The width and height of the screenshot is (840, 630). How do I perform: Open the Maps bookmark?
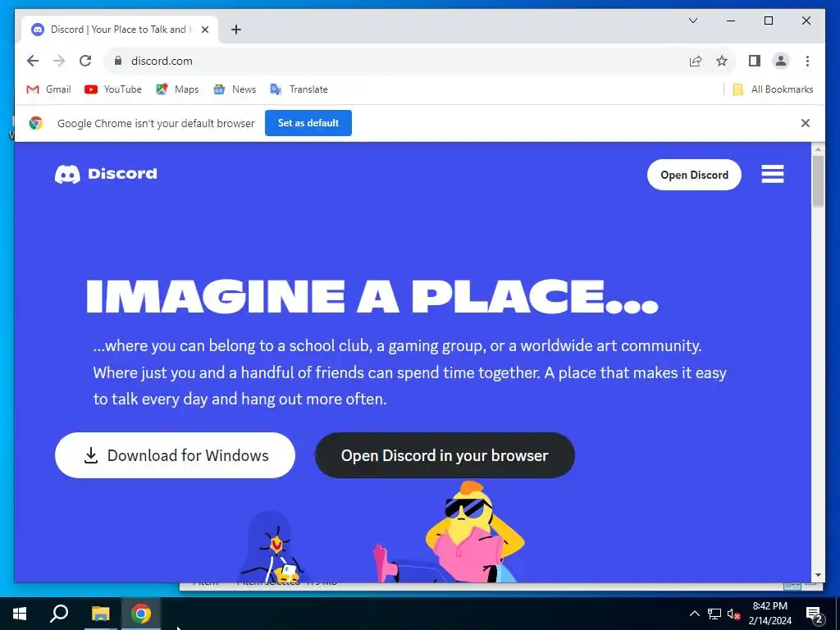177,89
